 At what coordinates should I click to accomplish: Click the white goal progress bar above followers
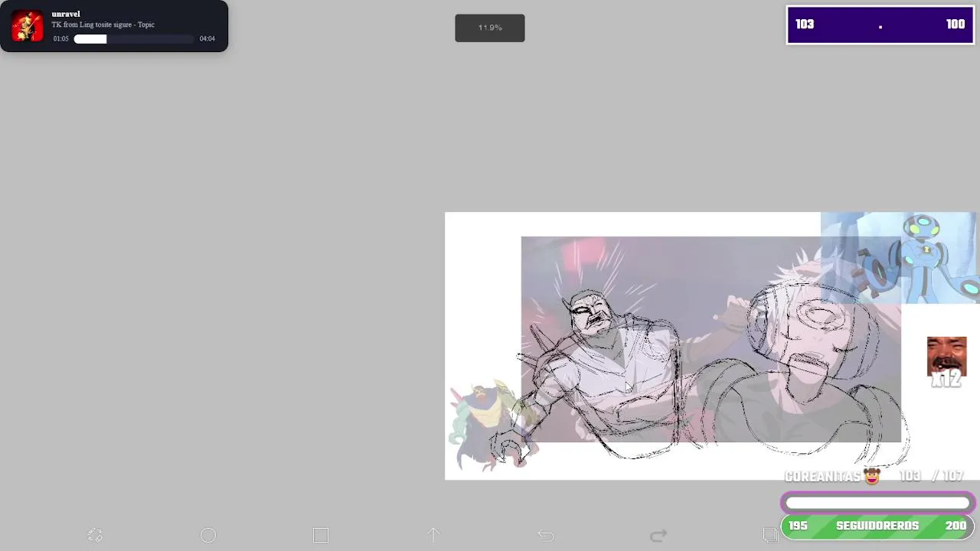[x=877, y=503]
